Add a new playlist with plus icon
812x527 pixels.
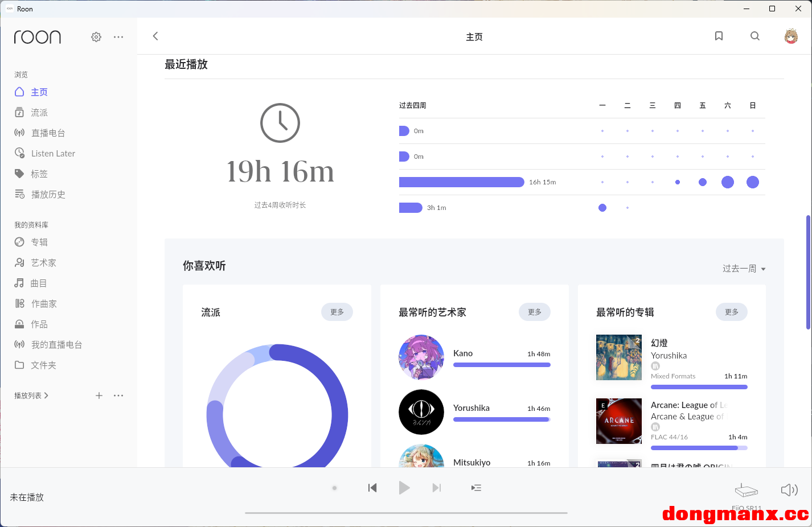99,396
